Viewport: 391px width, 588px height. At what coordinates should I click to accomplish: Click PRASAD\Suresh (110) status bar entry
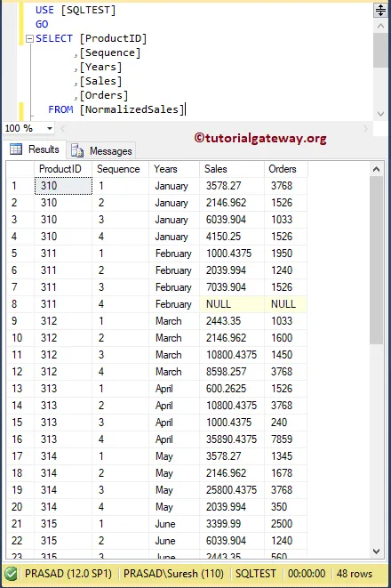(x=173, y=574)
